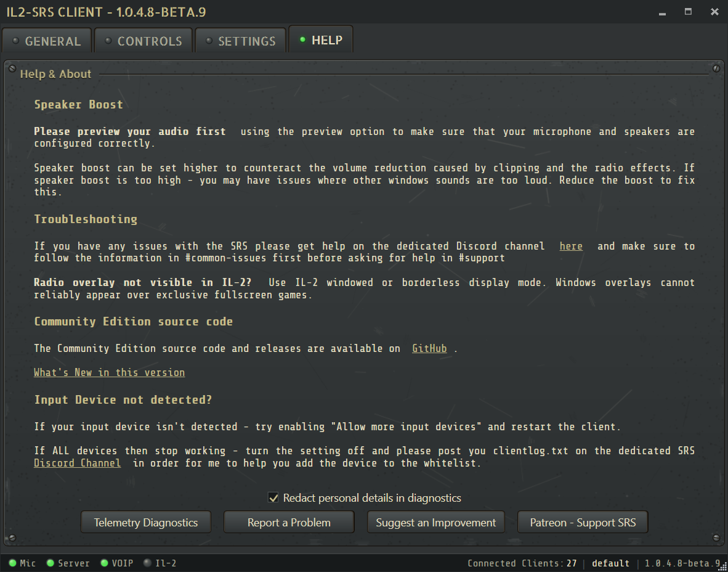Click the 1.0.4.8-beta.9 version text in status bar
This screenshot has width=728, height=572.
coord(683,563)
